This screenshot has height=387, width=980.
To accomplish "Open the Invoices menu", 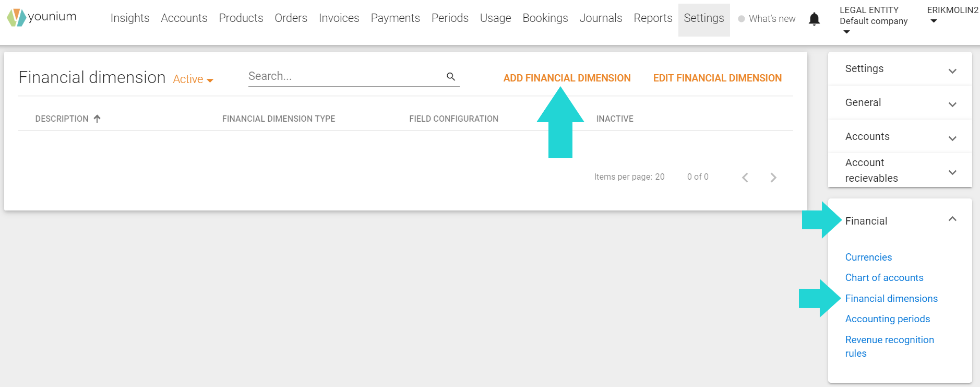I will click(x=339, y=18).
